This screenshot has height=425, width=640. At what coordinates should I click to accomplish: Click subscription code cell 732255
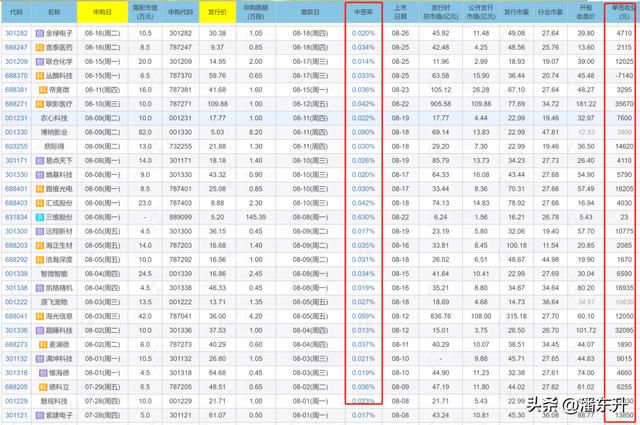coord(180,147)
